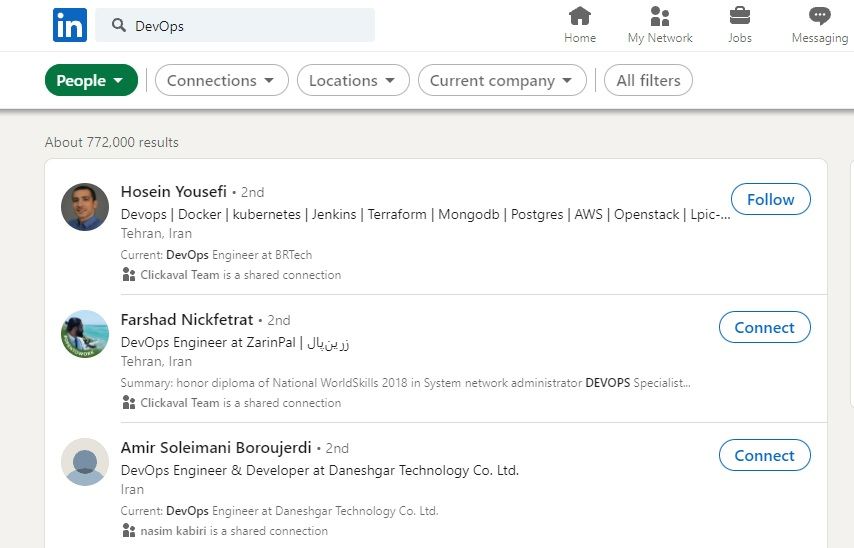Go to Home via house icon
This screenshot has height=548, width=854.
pos(580,16)
